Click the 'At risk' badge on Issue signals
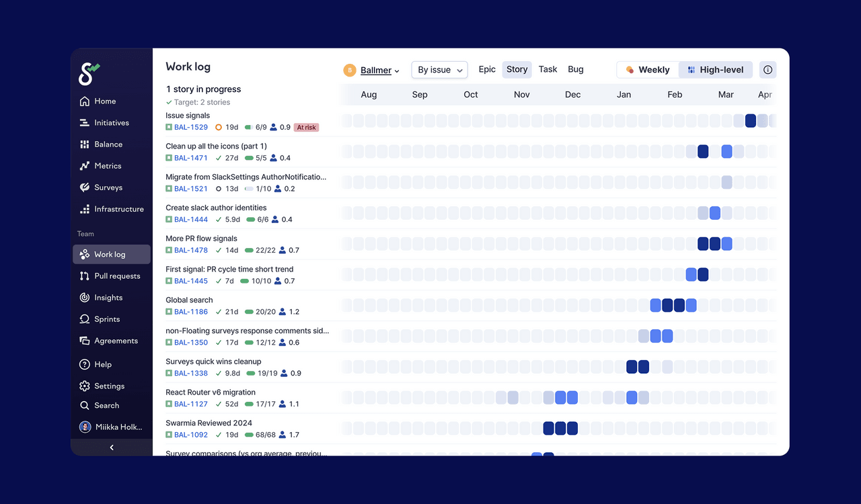 (x=306, y=127)
